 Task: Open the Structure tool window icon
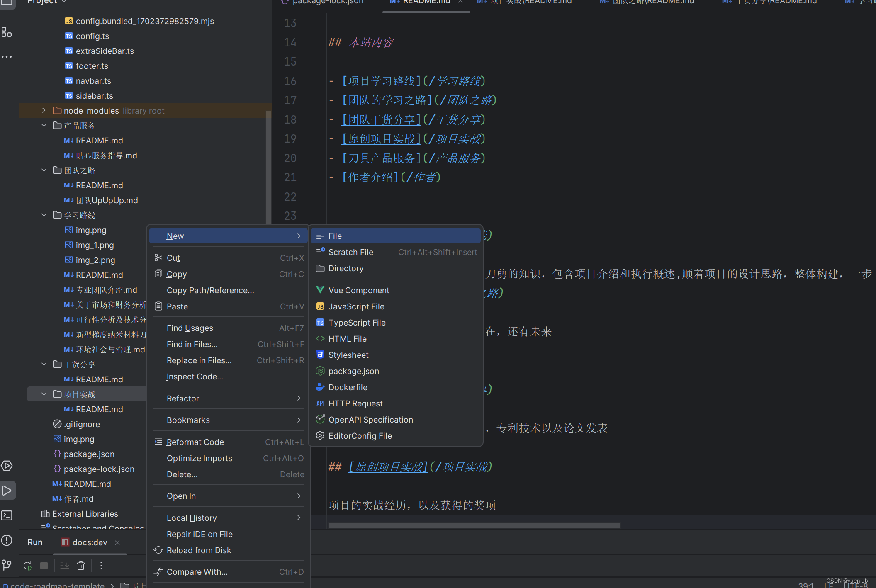click(7, 32)
